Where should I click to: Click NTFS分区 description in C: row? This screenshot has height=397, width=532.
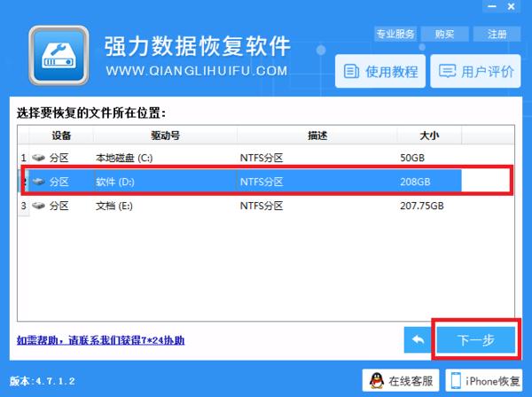262,158
